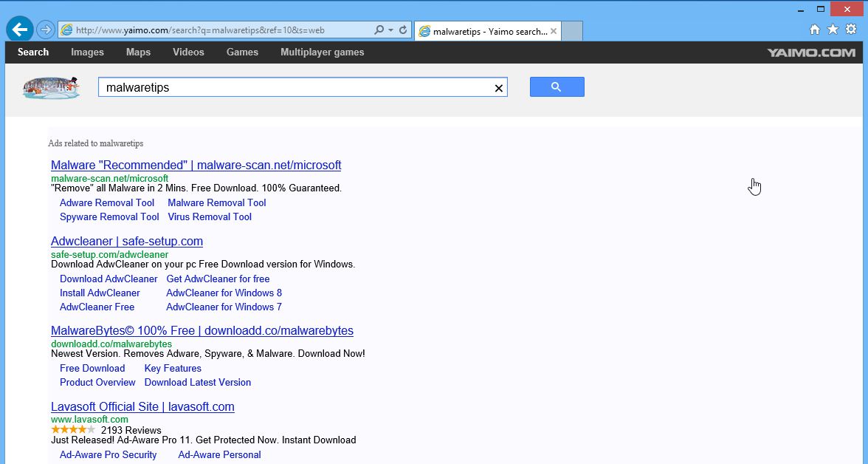Select the malwaretips - Yaimo search tab
868x464 pixels.
[x=488, y=31]
